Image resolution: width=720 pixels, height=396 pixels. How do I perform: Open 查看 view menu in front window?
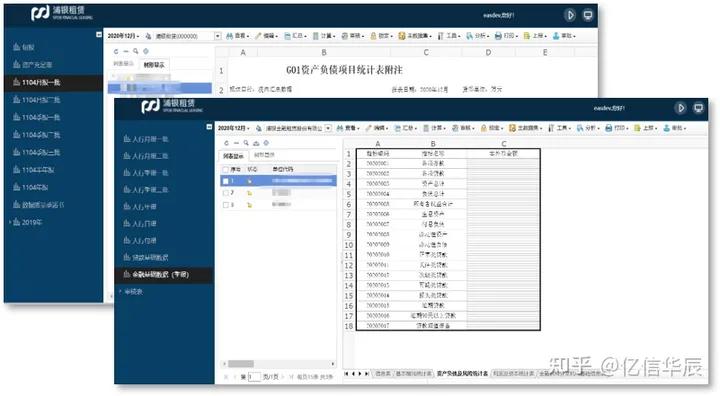(x=348, y=128)
